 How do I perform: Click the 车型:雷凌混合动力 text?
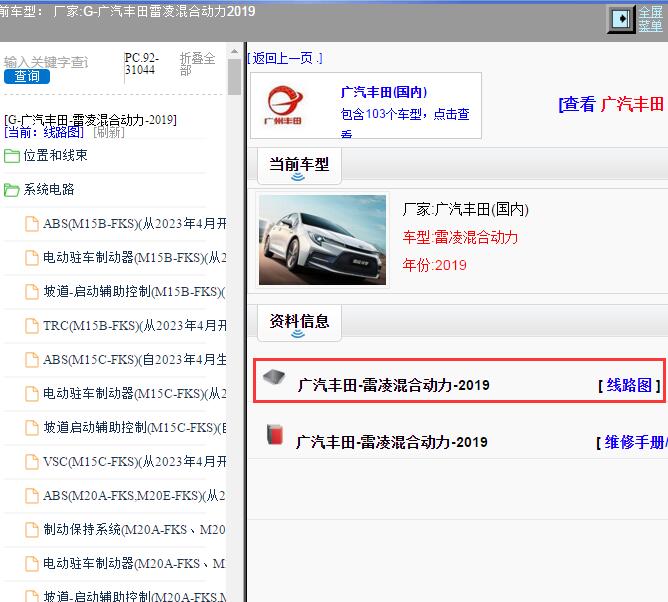(460, 237)
